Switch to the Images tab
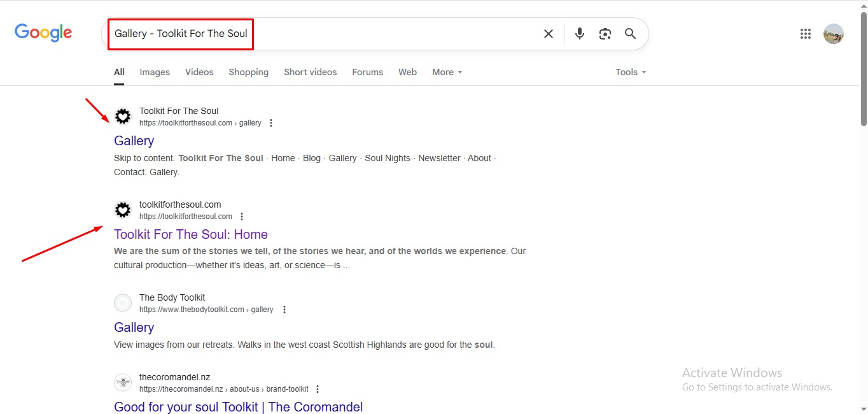Viewport: 868px width, 414px height. click(155, 72)
